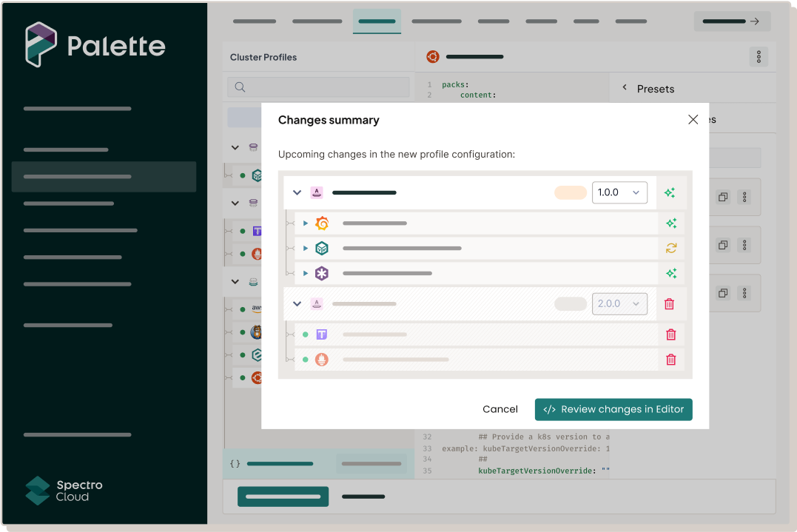Screen dimensions: 797x532
Task: Cancel the changes summary dialog
Action: pyautogui.click(x=500, y=409)
